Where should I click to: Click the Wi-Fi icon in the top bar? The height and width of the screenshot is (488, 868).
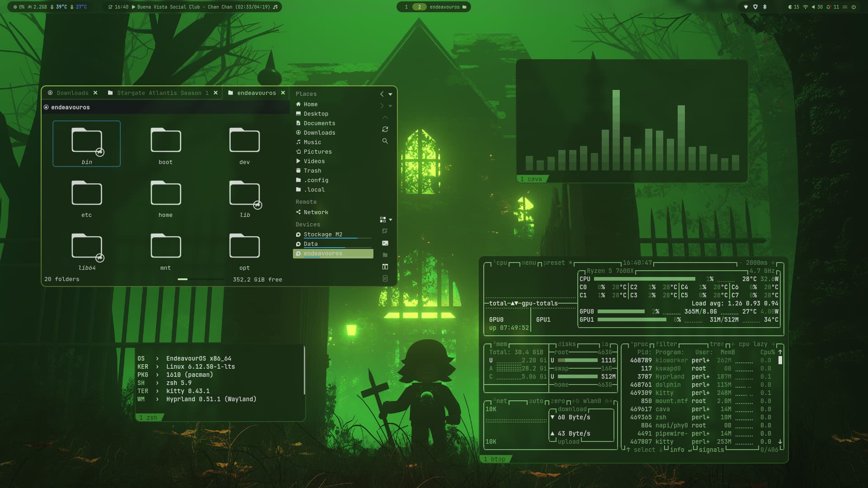click(x=805, y=7)
